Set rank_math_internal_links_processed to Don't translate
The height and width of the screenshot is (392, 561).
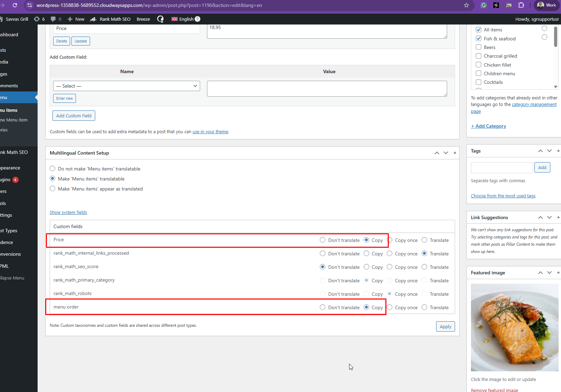click(323, 254)
